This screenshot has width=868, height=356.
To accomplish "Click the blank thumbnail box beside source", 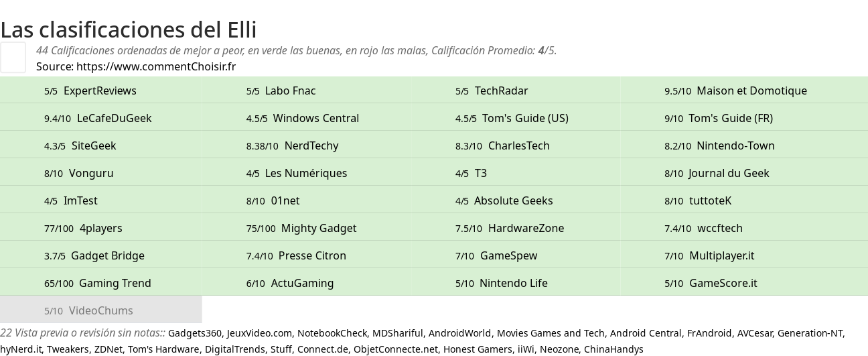I will (x=13, y=57).
